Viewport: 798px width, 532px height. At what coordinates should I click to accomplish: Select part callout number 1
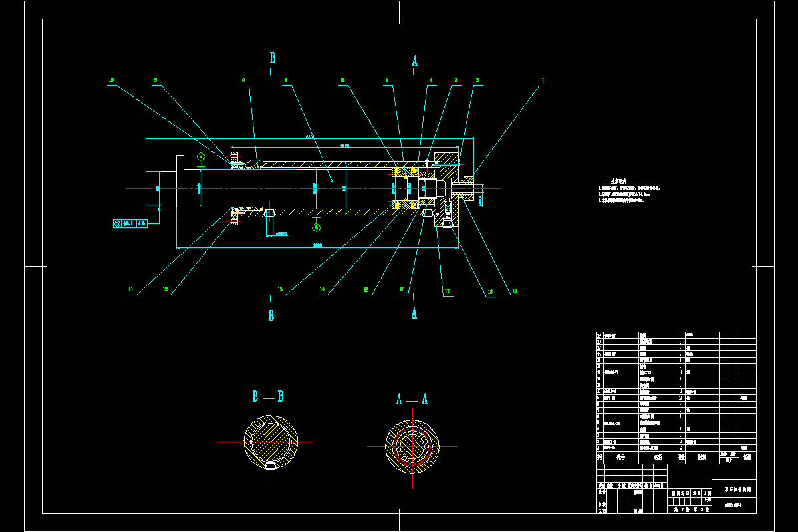[543, 80]
